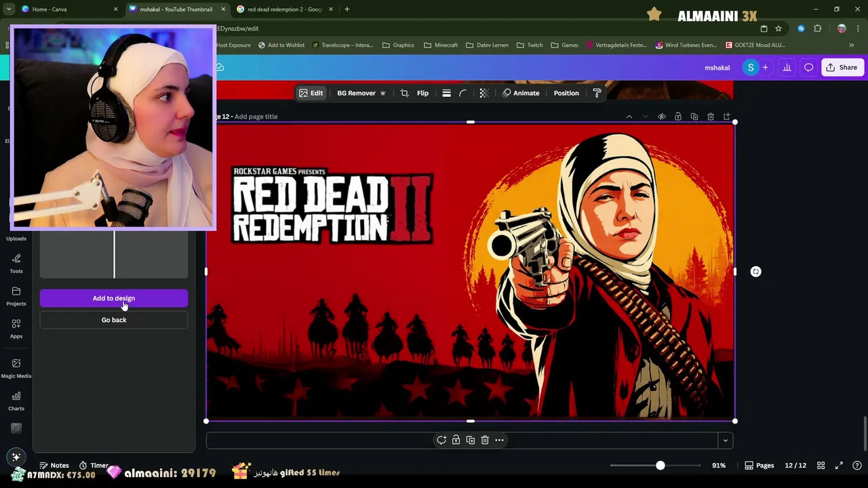Delete page trash icon above canvas

coord(711,117)
